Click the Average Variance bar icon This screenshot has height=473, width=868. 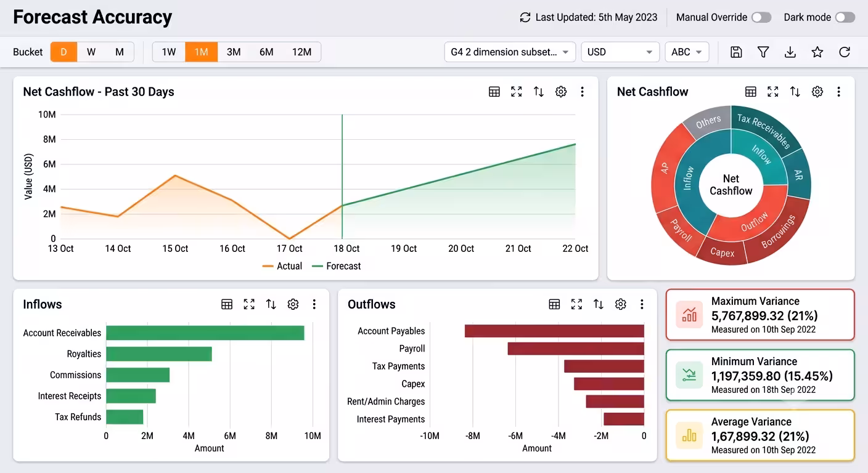tap(689, 435)
